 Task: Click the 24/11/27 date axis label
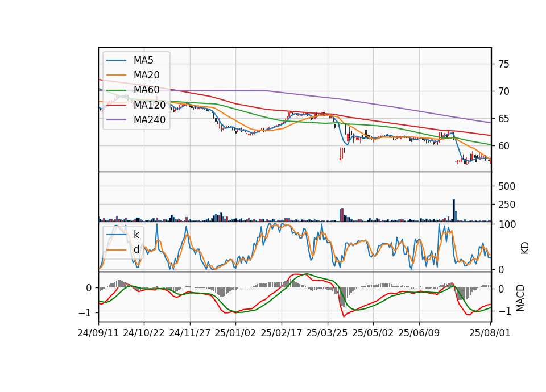tap(190, 333)
